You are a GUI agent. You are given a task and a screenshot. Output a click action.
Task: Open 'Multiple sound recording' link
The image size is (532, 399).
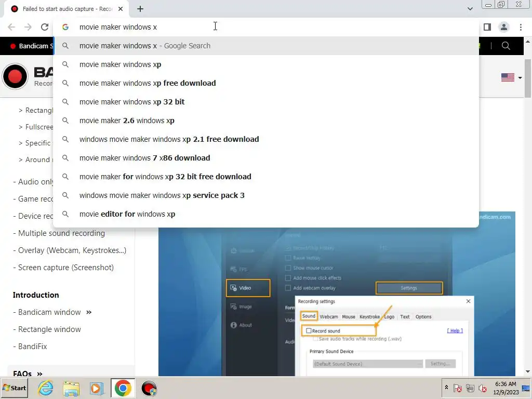tap(61, 233)
